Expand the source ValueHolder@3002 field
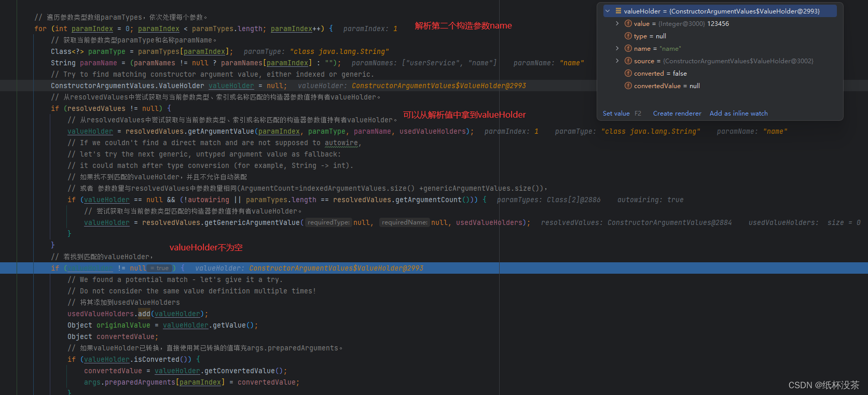Viewport: 868px width, 395px height. coord(617,61)
